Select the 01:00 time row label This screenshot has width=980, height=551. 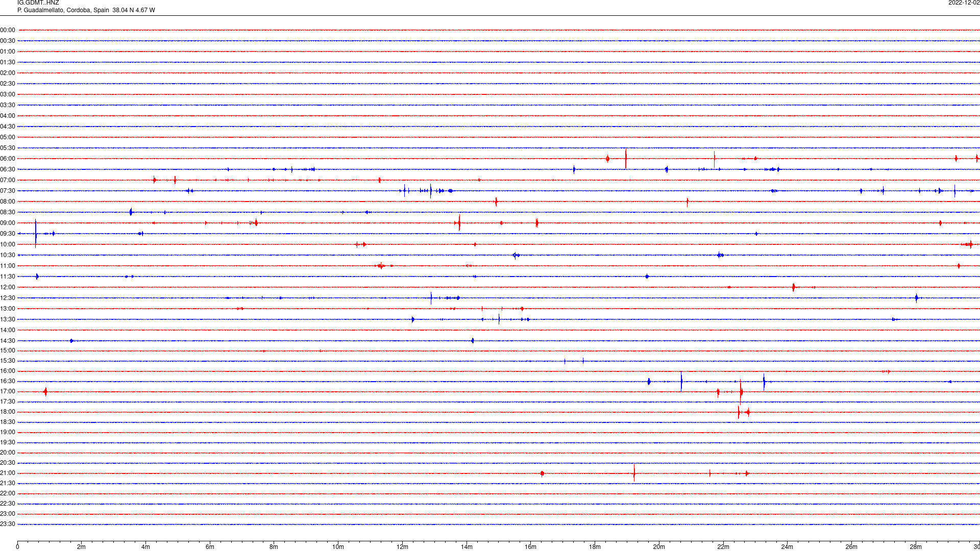click(x=8, y=52)
